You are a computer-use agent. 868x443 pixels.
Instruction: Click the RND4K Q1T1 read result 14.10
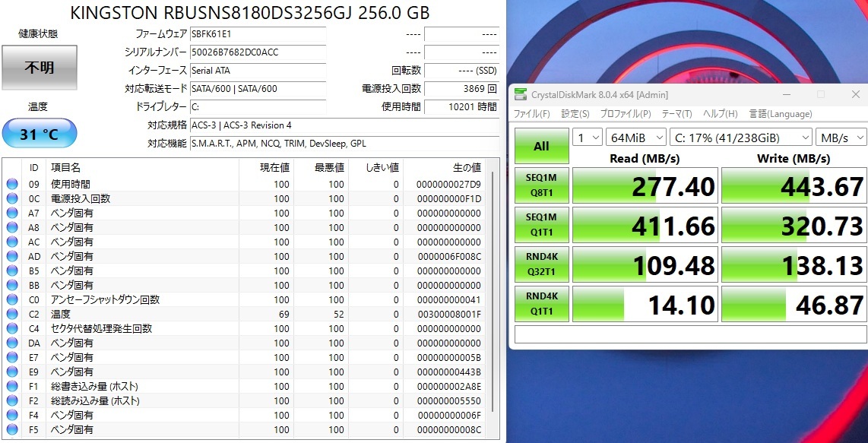click(645, 303)
